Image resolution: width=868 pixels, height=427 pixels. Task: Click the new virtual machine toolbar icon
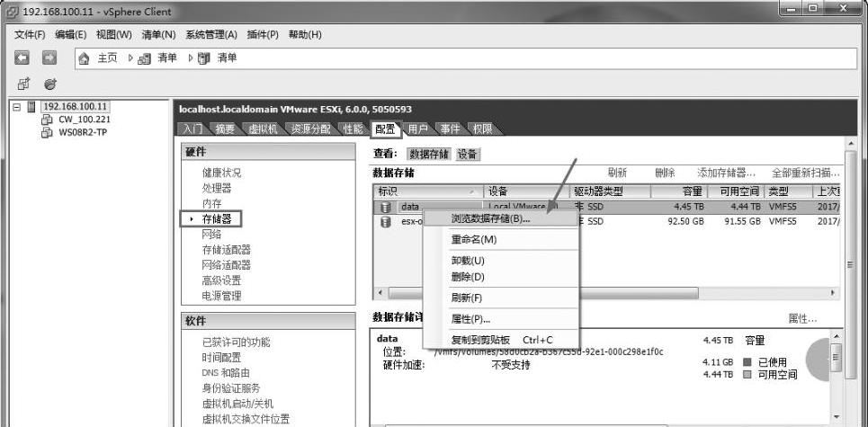tap(23, 85)
